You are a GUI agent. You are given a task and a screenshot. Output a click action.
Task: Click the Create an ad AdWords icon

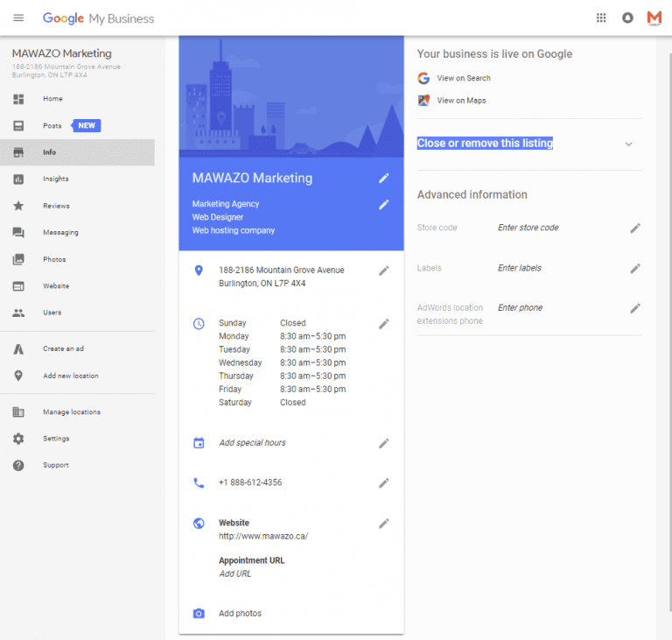[18, 349]
